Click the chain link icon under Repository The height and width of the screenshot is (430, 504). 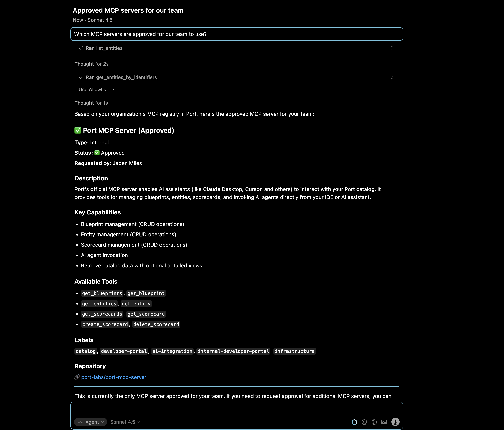77,377
